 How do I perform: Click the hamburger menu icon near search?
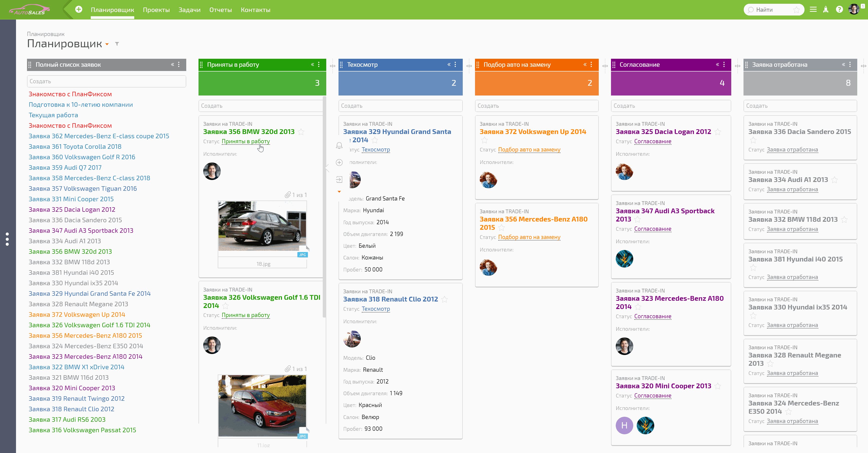(x=813, y=9)
